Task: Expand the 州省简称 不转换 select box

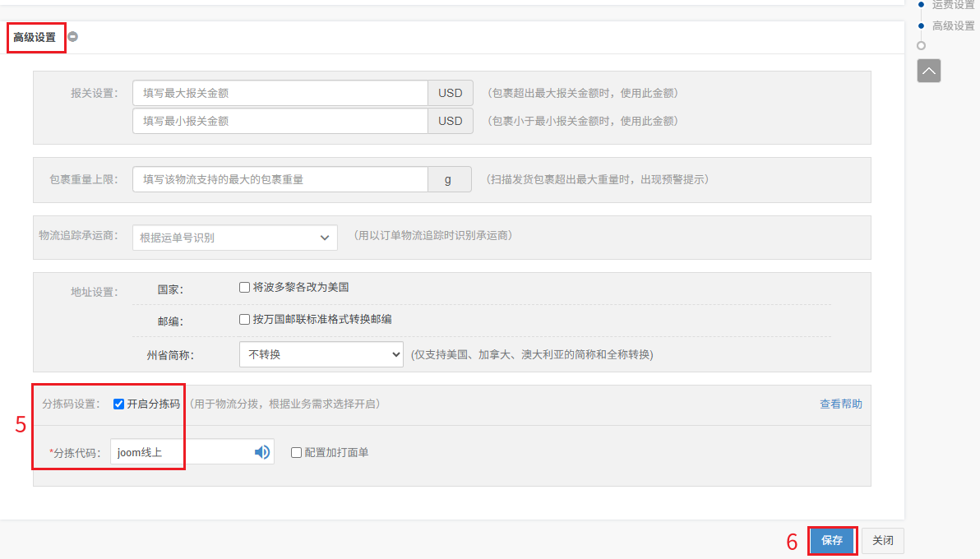Action: (321, 354)
